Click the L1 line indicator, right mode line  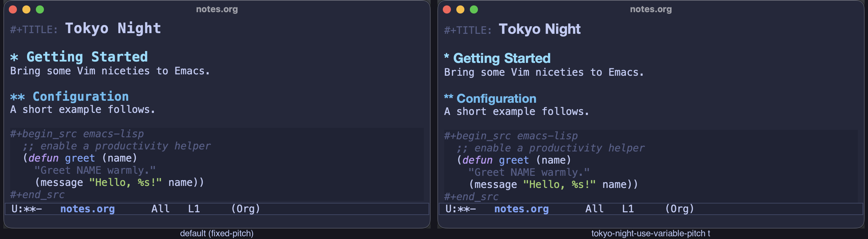coord(628,209)
